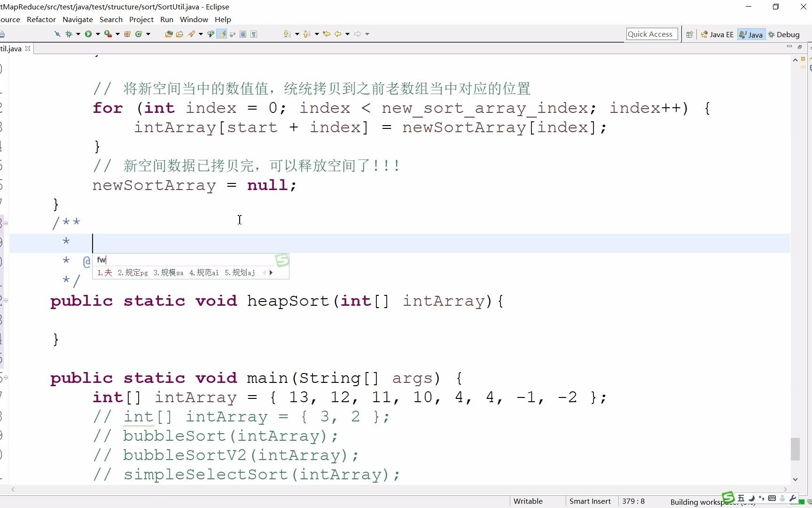Launch debugging via the bug toolbar icon

(x=69, y=33)
